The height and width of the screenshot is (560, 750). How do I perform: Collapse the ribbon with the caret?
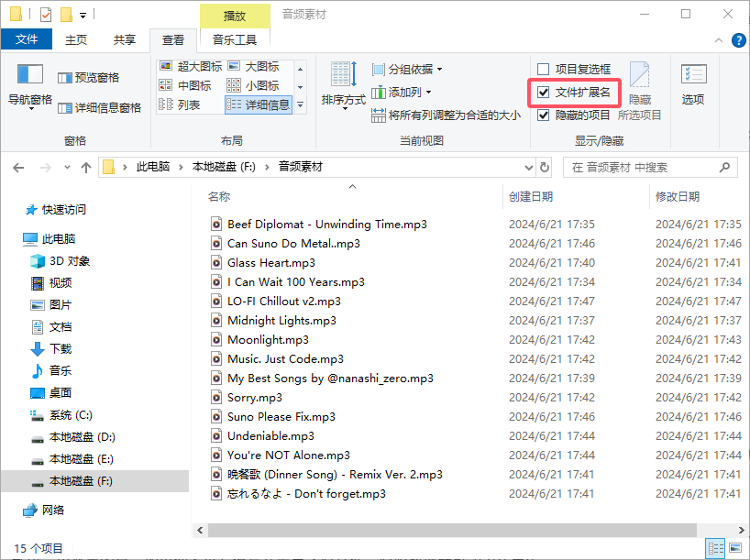tap(719, 40)
